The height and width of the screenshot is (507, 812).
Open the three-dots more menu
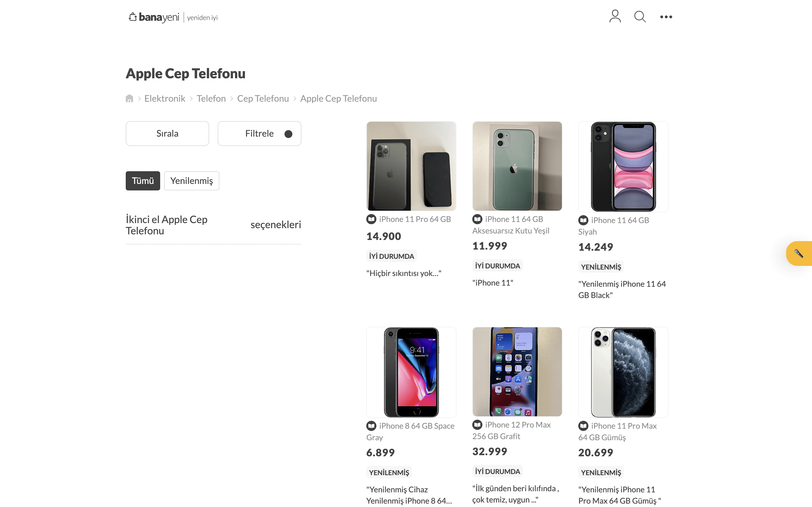(x=666, y=17)
